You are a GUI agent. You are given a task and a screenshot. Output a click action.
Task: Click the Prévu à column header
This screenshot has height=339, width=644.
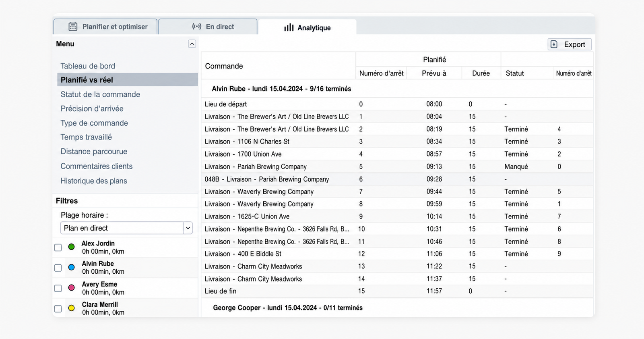tap(434, 73)
